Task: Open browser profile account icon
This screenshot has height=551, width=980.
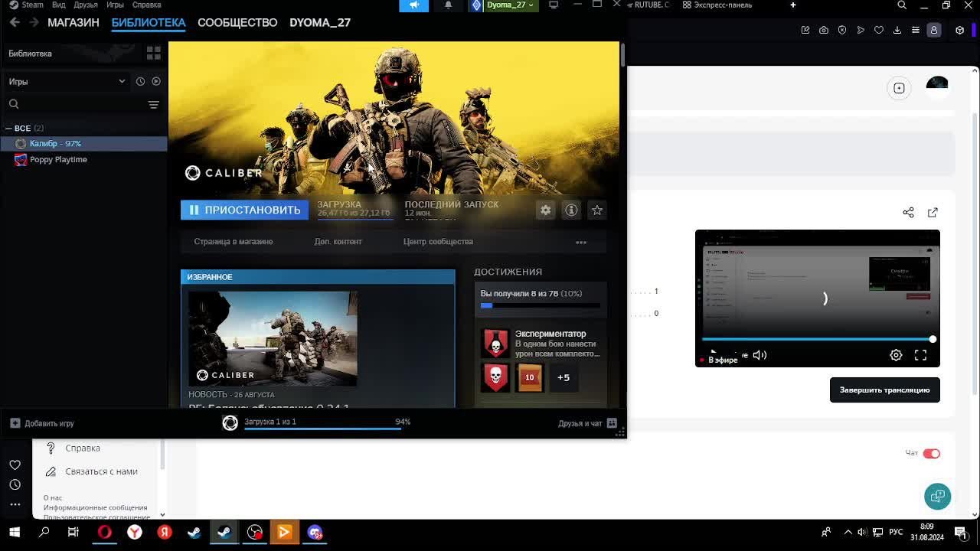Action: click(934, 30)
